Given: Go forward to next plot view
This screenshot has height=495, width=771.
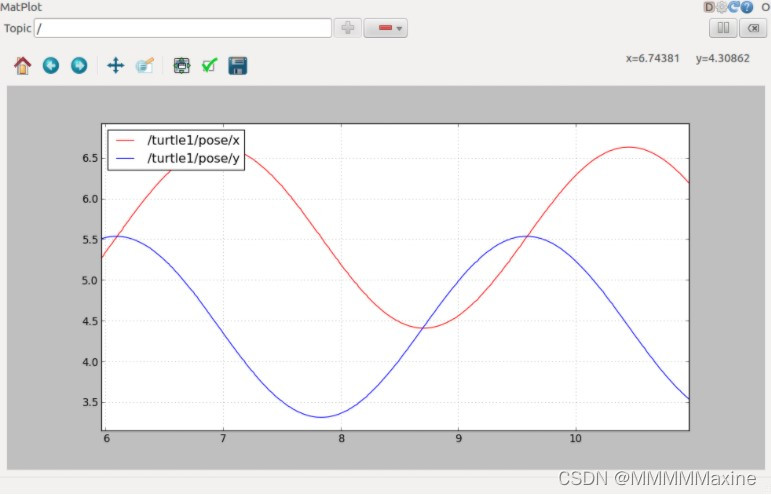Looking at the screenshot, I should pyautogui.click(x=79, y=65).
